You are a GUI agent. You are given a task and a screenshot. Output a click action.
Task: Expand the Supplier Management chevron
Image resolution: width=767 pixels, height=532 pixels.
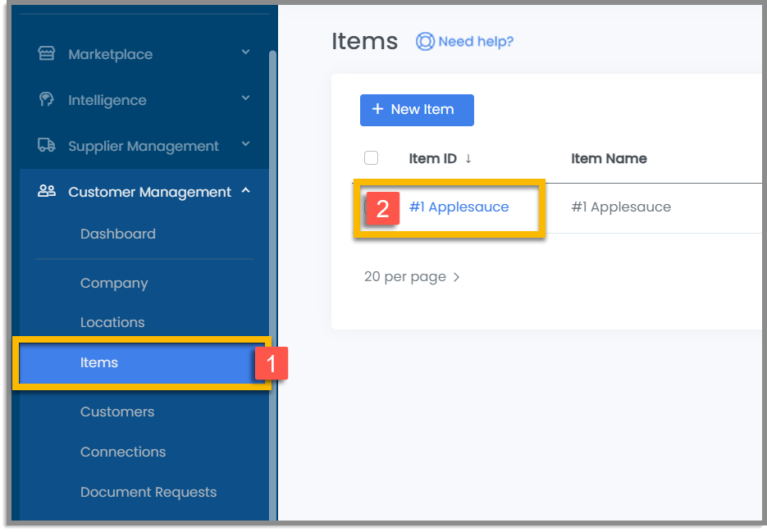click(245, 143)
